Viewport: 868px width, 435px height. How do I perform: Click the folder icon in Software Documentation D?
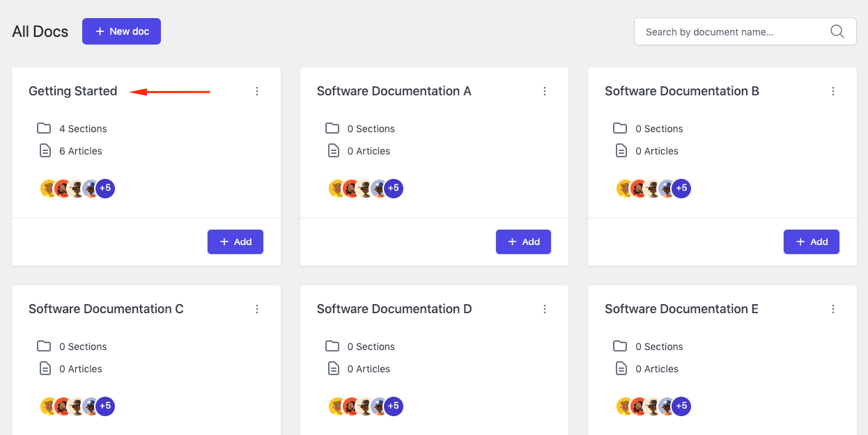click(x=332, y=346)
